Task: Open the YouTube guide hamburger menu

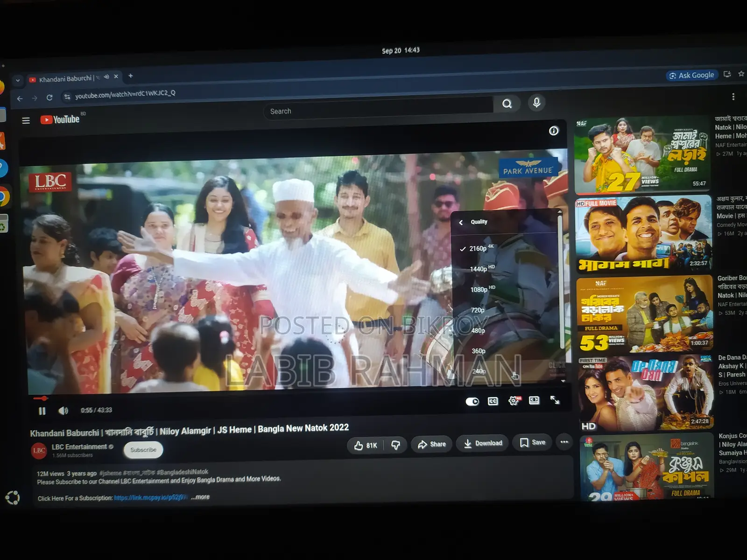Action: click(x=26, y=120)
